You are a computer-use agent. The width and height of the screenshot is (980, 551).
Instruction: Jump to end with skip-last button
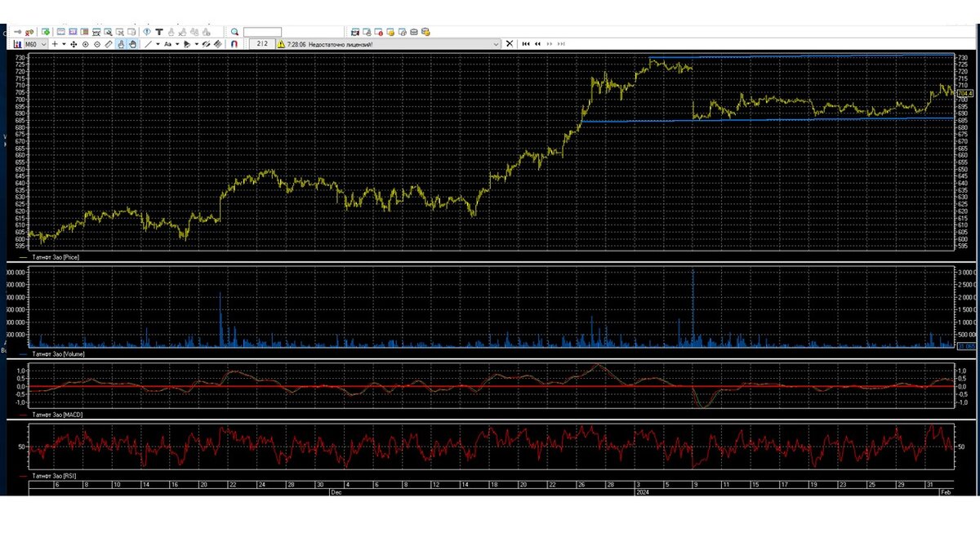click(x=561, y=44)
